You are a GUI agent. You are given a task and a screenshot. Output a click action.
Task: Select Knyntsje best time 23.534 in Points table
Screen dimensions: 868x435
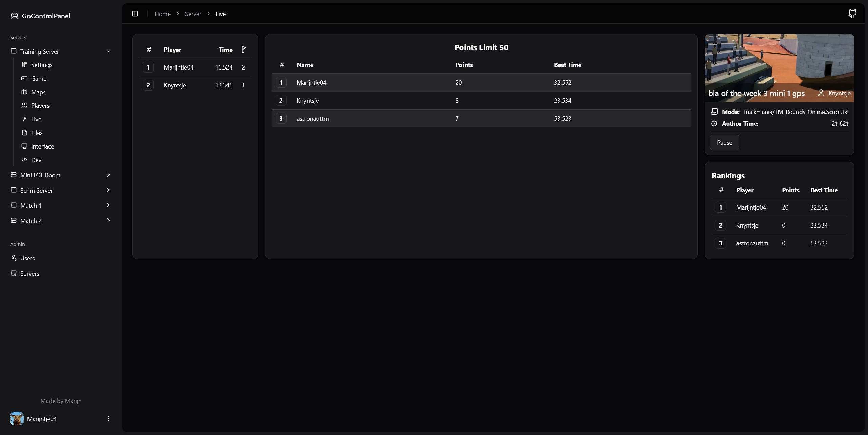(563, 100)
